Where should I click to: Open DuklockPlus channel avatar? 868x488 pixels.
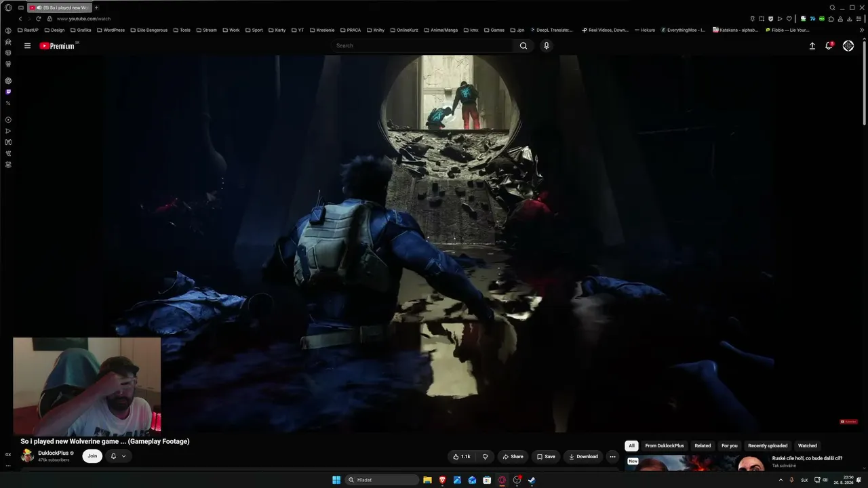(27, 455)
